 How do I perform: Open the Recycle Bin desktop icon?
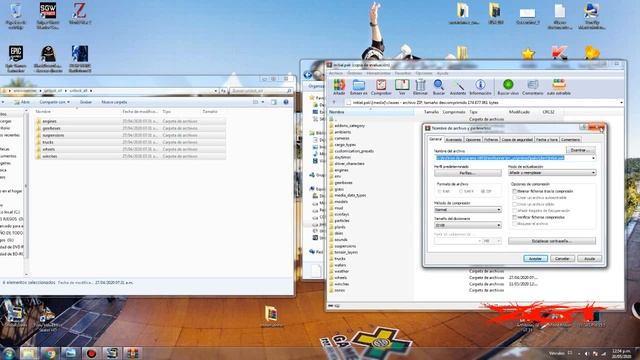[x=16, y=16]
